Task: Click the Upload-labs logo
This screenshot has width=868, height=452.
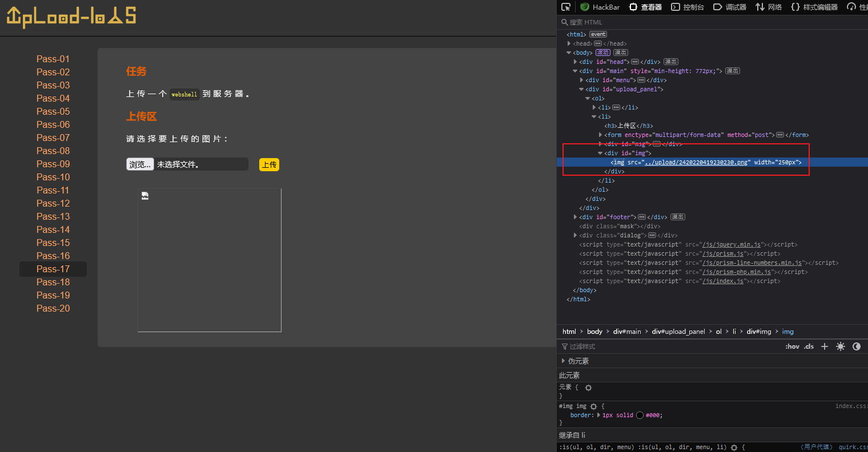Action: click(71, 16)
